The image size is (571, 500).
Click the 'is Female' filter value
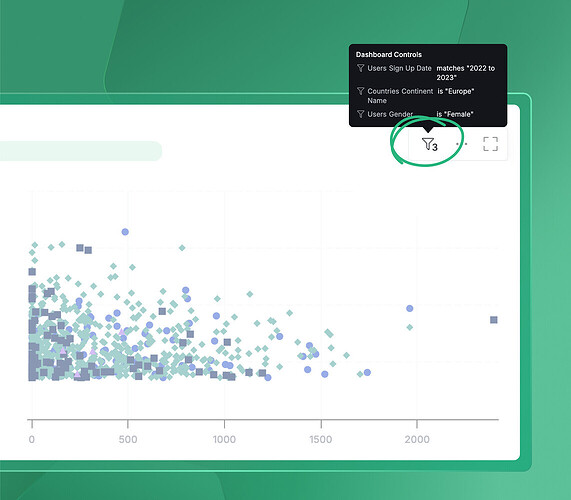[x=454, y=114]
